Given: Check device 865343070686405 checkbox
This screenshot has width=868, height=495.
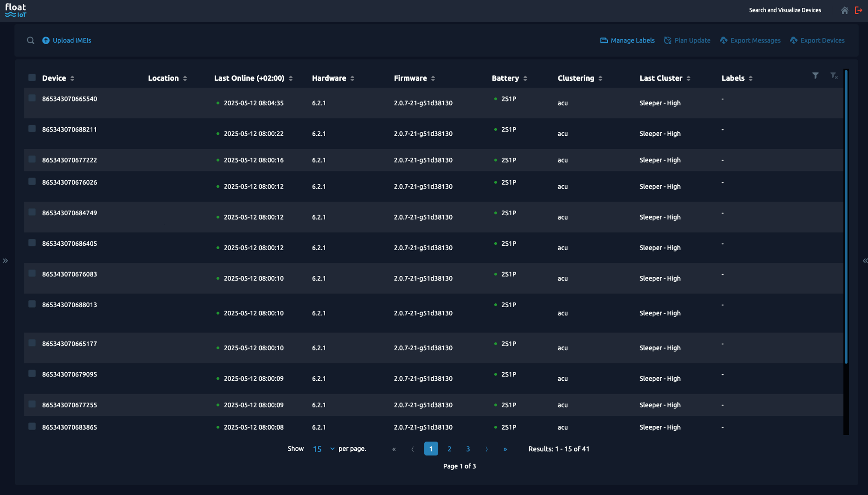Looking at the screenshot, I should [x=32, y=243].
